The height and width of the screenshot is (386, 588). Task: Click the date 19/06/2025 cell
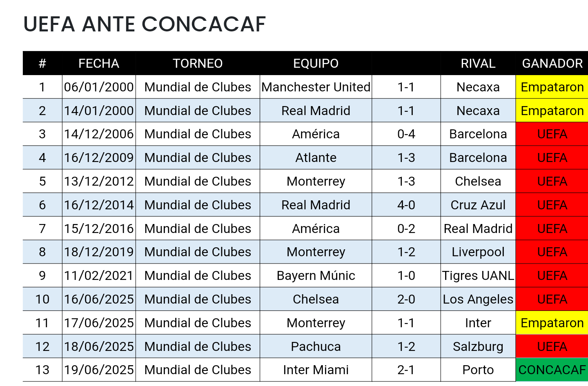[99, 370]
